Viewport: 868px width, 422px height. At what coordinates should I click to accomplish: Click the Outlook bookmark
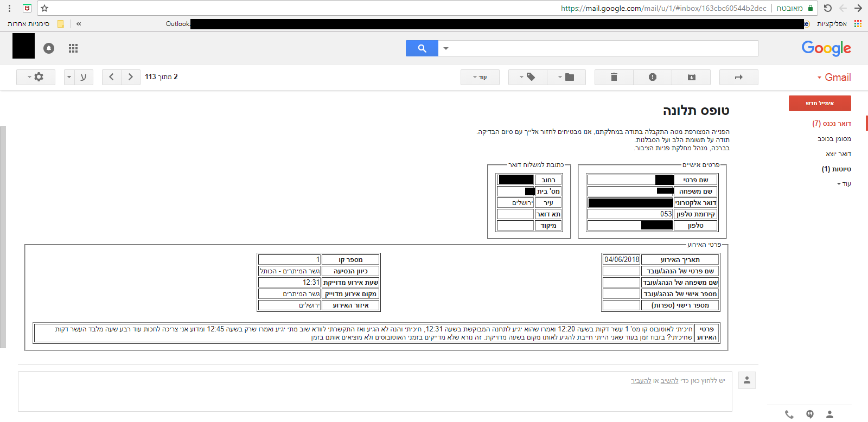[x=178, y=24]
